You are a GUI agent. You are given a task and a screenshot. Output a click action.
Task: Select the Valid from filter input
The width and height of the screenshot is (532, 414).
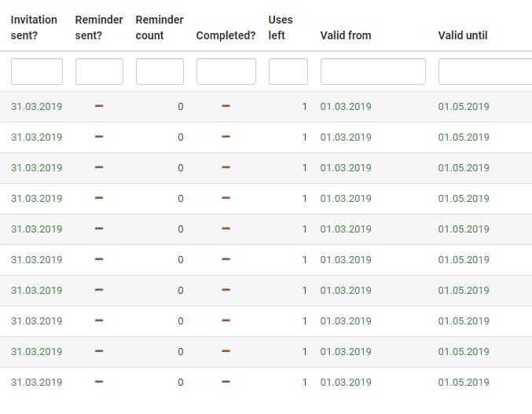tap(373, 71)
